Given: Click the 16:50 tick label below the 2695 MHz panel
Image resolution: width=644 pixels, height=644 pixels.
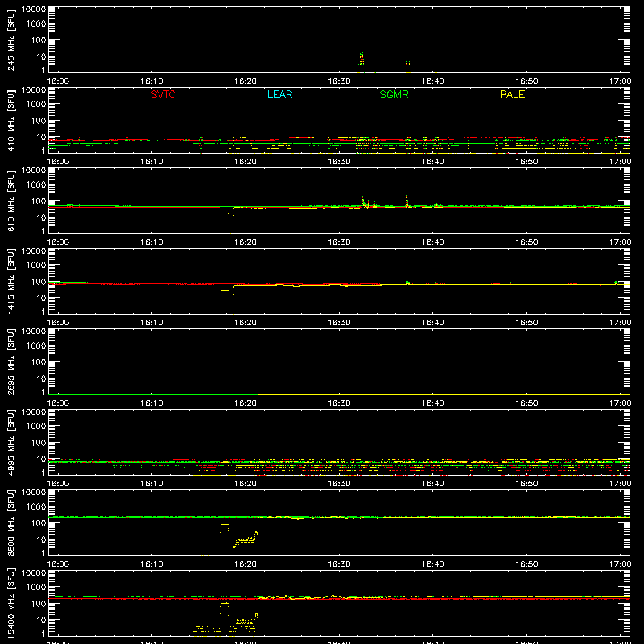Looking at the screenshot, I should (526, 403).
